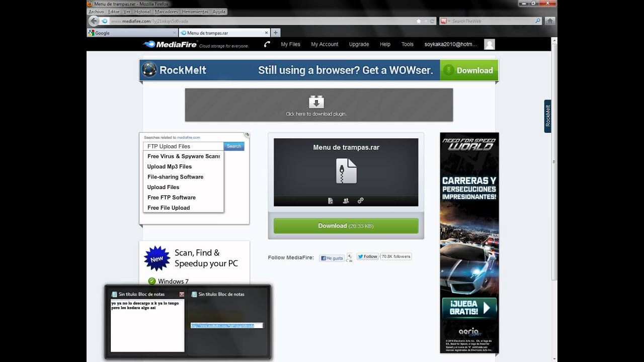Viewport: 644px width, 362px height.
Task: Click the blue Search button
Action: 234,146
